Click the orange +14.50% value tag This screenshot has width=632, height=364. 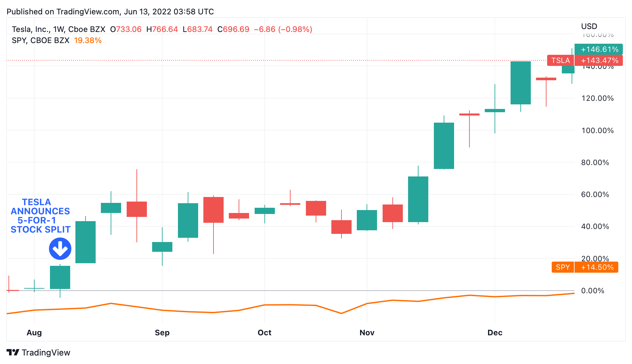[x=596, y=267]
